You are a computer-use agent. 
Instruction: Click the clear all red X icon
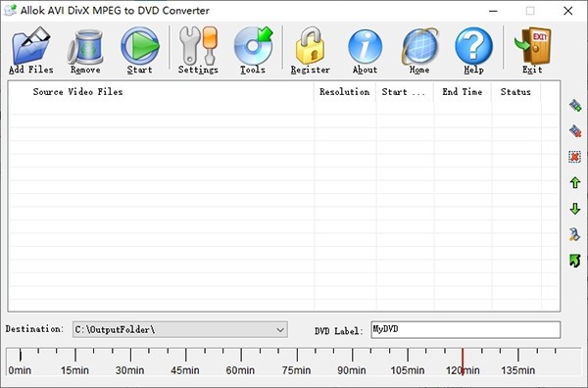coord(575,157)
